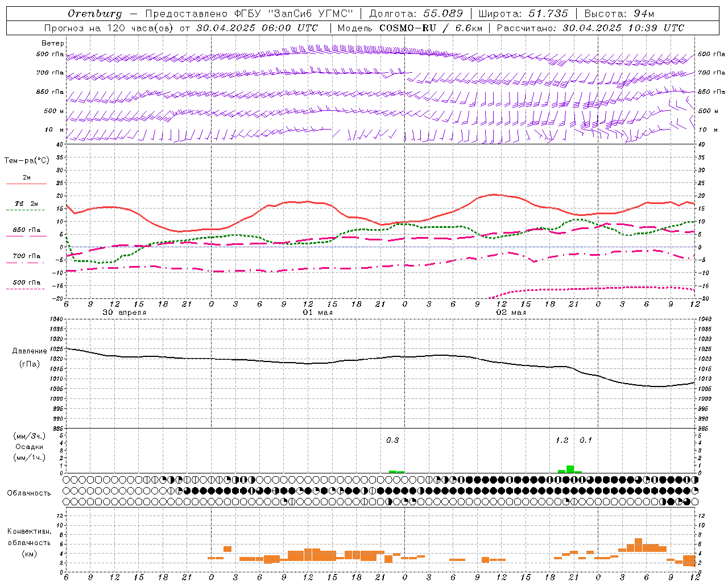Click the "Предоставлено ФГБУ ЗапСиб УГМС" header text
Image resolution: width=728 pixels, height=582 pixels.
249,13
